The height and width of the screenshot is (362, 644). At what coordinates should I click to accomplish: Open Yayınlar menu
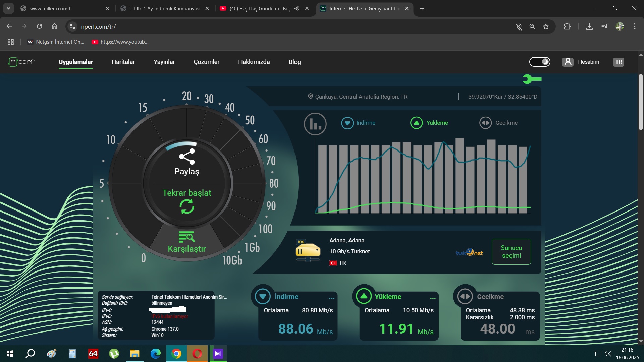(164, 62)
